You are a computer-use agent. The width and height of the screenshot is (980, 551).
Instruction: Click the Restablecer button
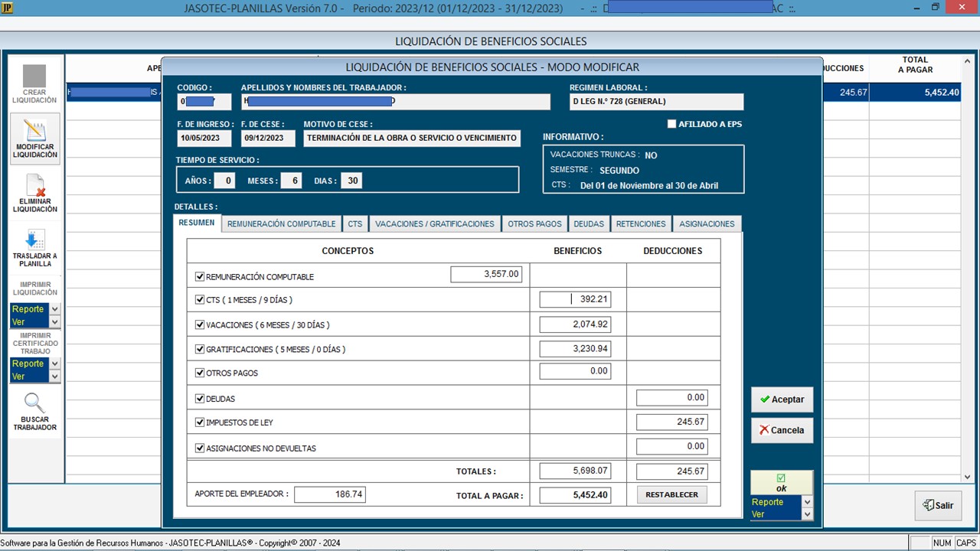(x=671, y=494)
